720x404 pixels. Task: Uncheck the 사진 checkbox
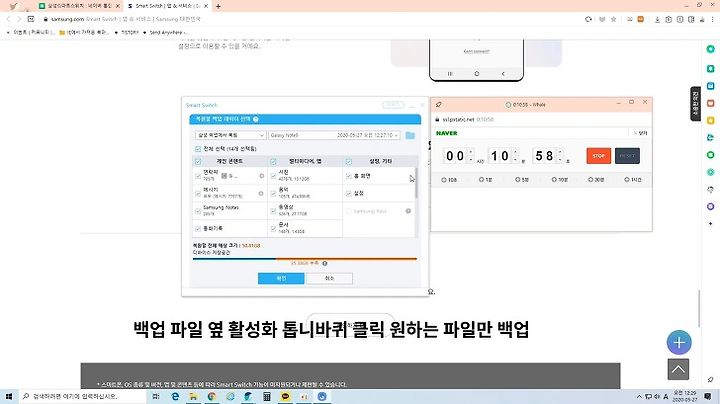point(273,176)
